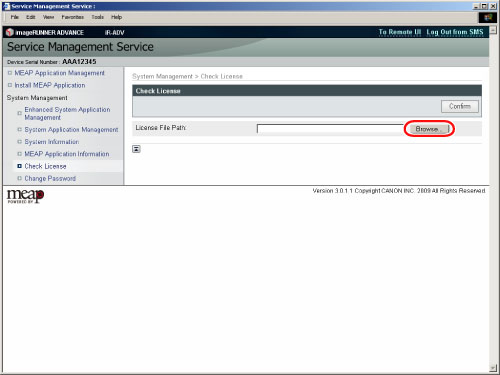Click the System Management sidebar heading

click(37, 98)
